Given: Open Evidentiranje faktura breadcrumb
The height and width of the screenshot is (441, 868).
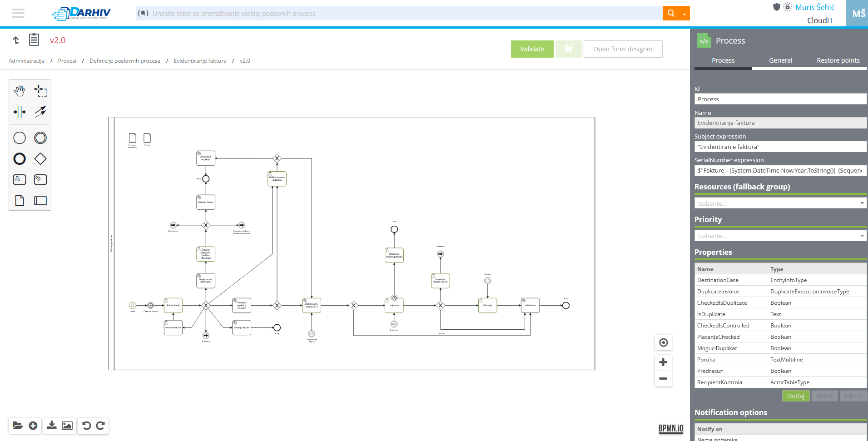Looking at the screenshot, I should pos(200,61).
